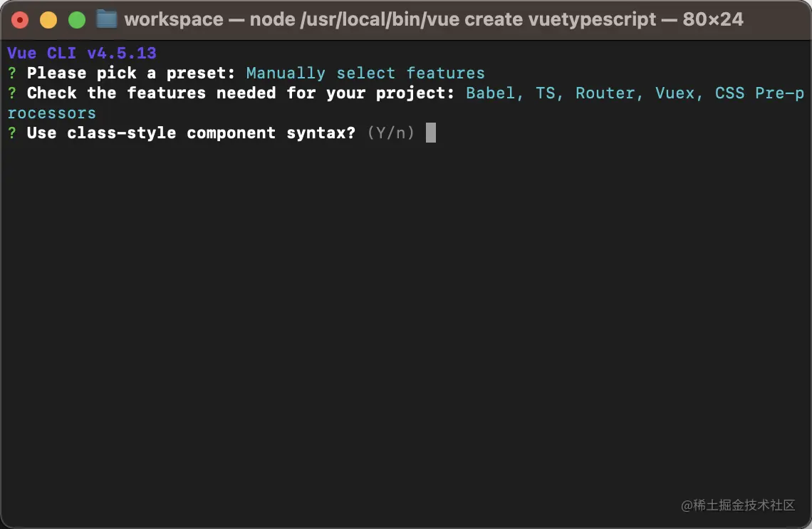Click the folder proxy icon in the title bar
Screen dimensions: 812x529
[x=107, y=19]
